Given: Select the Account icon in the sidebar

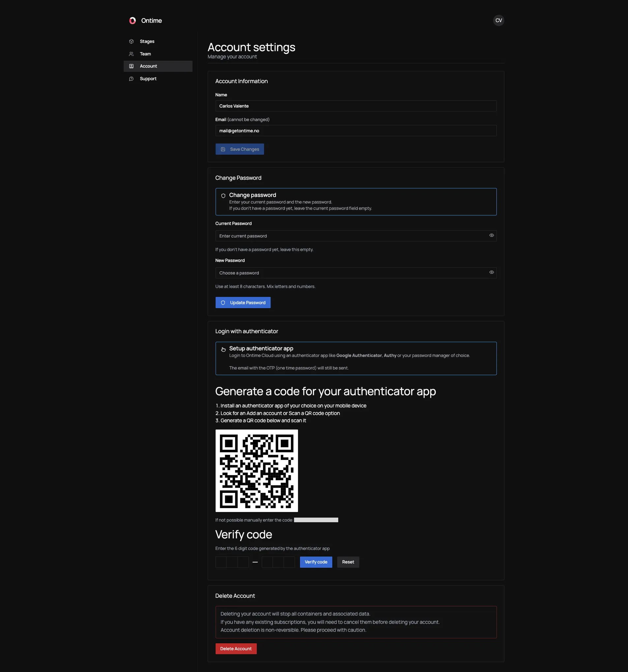Looking at the screenshot, I should [132, 66].
